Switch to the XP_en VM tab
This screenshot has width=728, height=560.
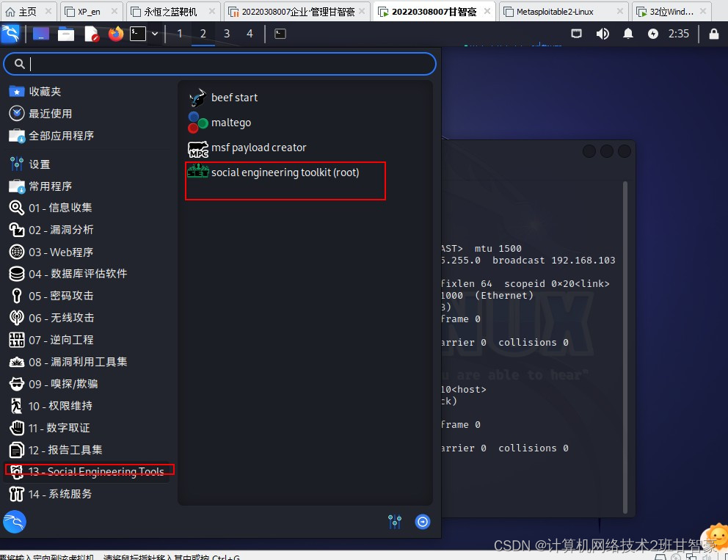point(92,11)
